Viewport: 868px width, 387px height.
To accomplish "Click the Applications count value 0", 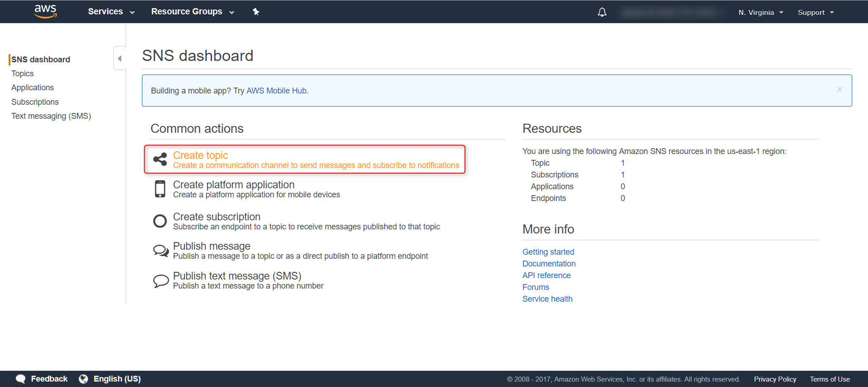I will point(623,187).
